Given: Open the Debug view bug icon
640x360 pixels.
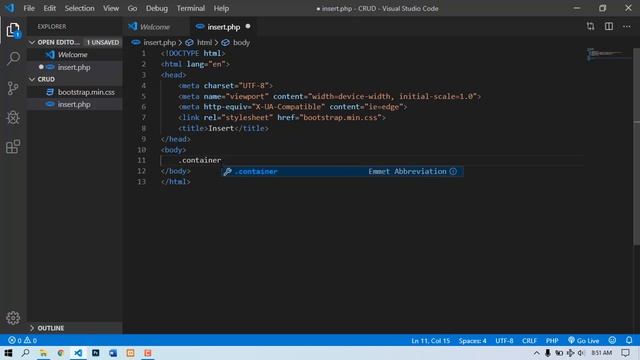Looking at the screenshot, I should (x=13, y=118).
